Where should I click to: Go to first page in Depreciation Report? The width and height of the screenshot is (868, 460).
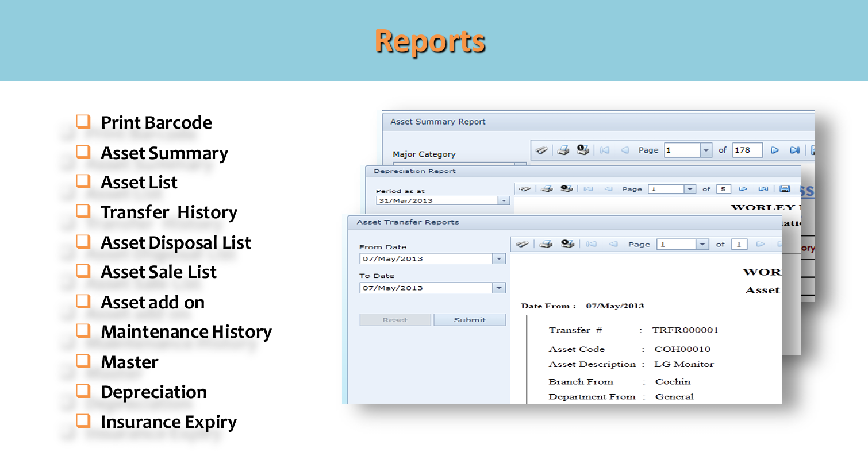tap(587, 189)
